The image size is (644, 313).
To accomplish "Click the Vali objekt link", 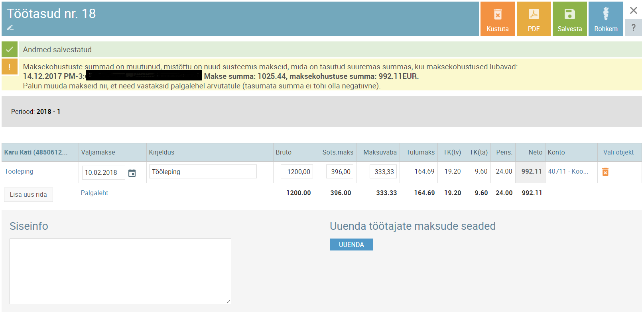I will [x=618, y=152].
